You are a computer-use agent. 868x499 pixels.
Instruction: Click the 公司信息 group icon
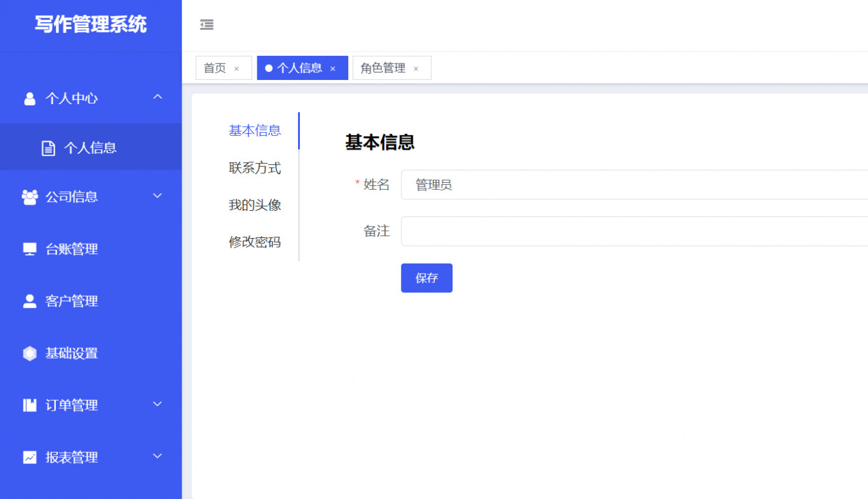[30, 197]
